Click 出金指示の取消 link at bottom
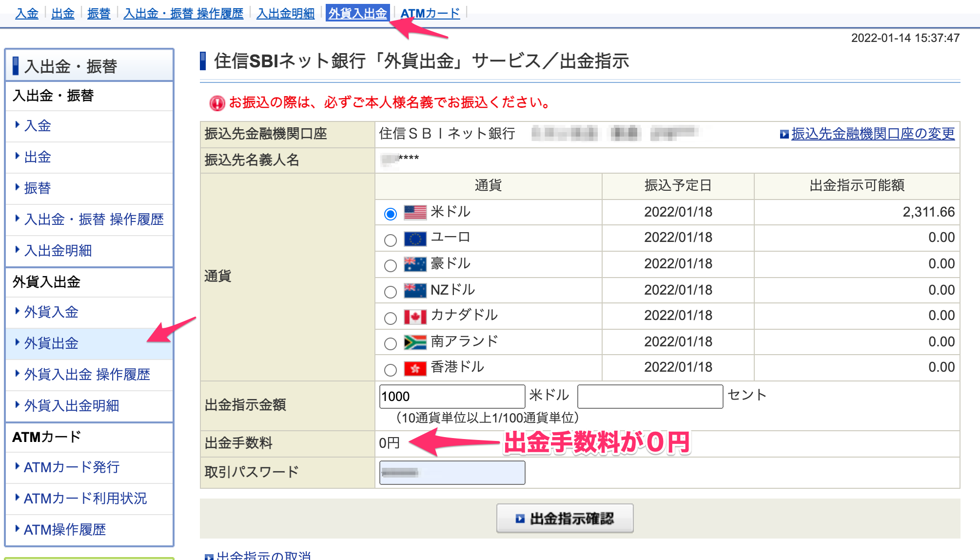This screenshot has height=560, width=980. click(x=263, y=555)
